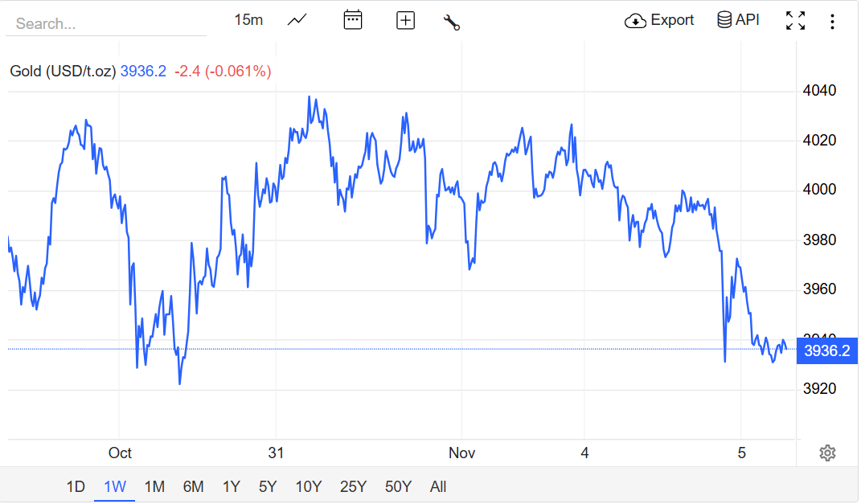Image resolution: width=861 pixels, height=504 pixels.
Task: Enter fullscreen chart mode
Action: click(795, 21)
